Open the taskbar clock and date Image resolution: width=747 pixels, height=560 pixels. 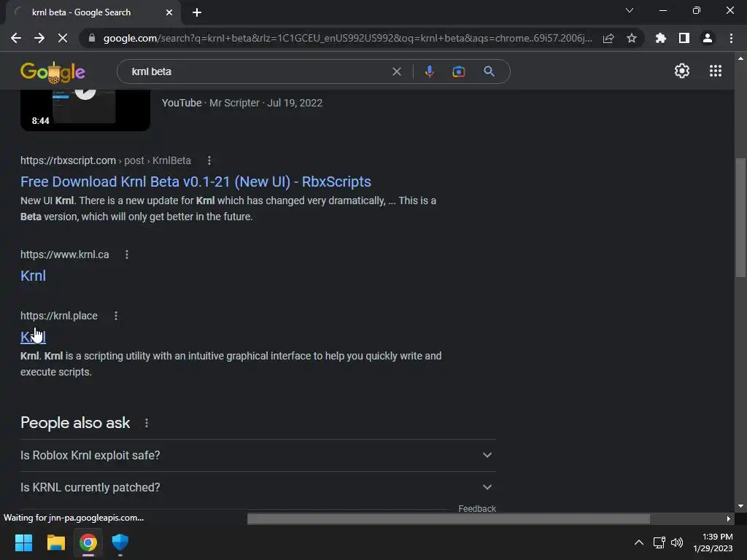click(713, 542)
